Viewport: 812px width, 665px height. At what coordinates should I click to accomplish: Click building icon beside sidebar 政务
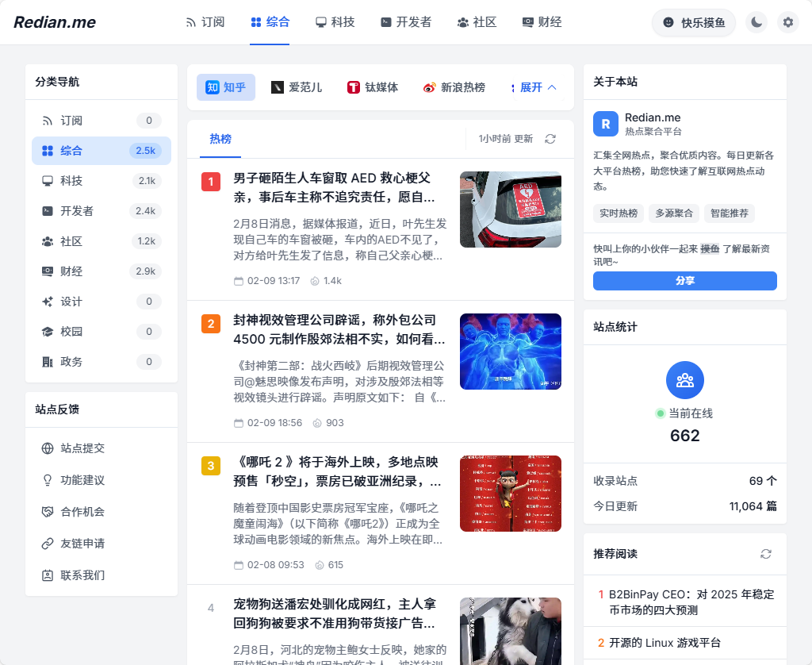48,362
